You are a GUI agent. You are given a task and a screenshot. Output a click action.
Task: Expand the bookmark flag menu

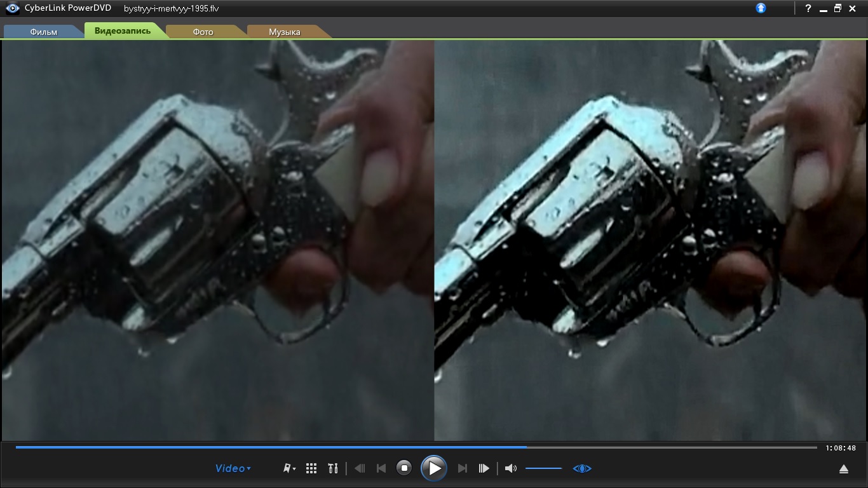tap(290, 468)
